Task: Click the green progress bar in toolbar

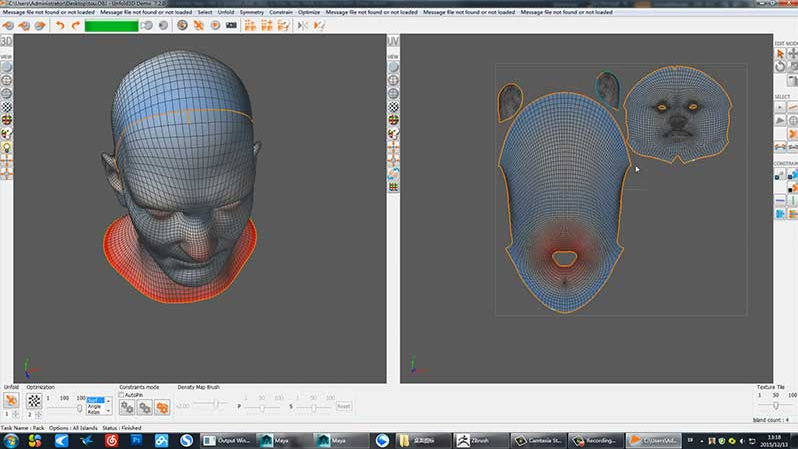Action: (111, 25)
